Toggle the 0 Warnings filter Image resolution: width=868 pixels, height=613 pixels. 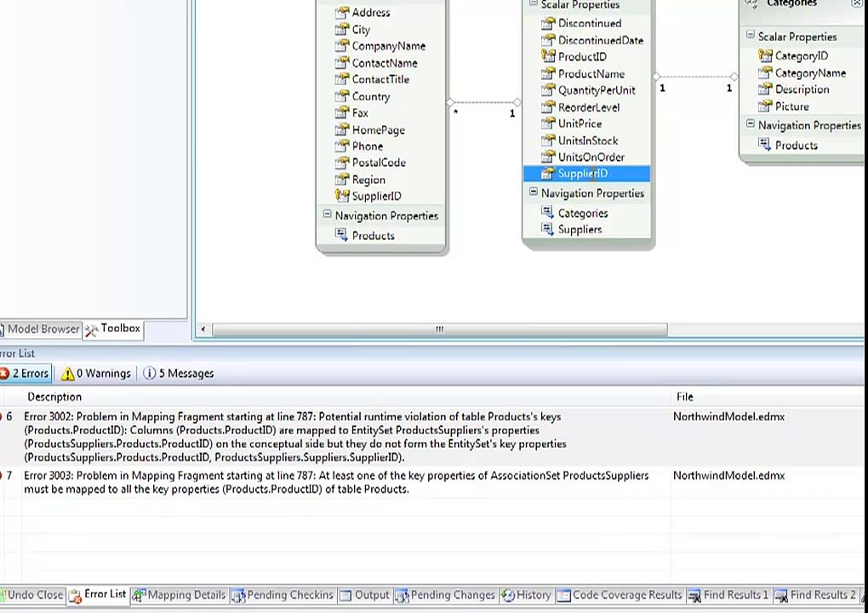[x=96, y=373]
